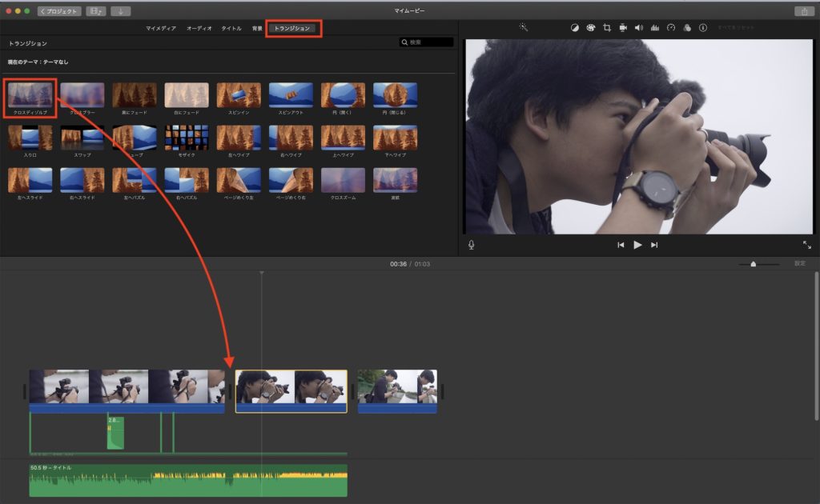This screenshot has width=820, height=504.
Task: Click the share export button
Action: [x=803, y=11]
